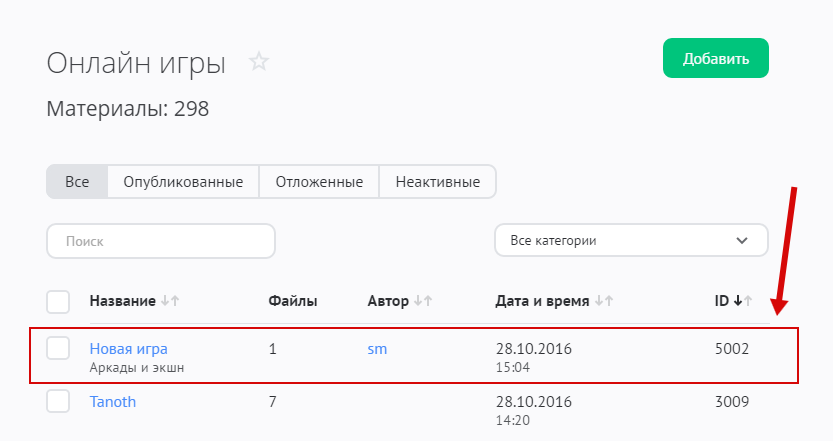Click the favorite star next to Онлайн игры
The height and width of the screenshot is (441, 833).
[259, 62]
